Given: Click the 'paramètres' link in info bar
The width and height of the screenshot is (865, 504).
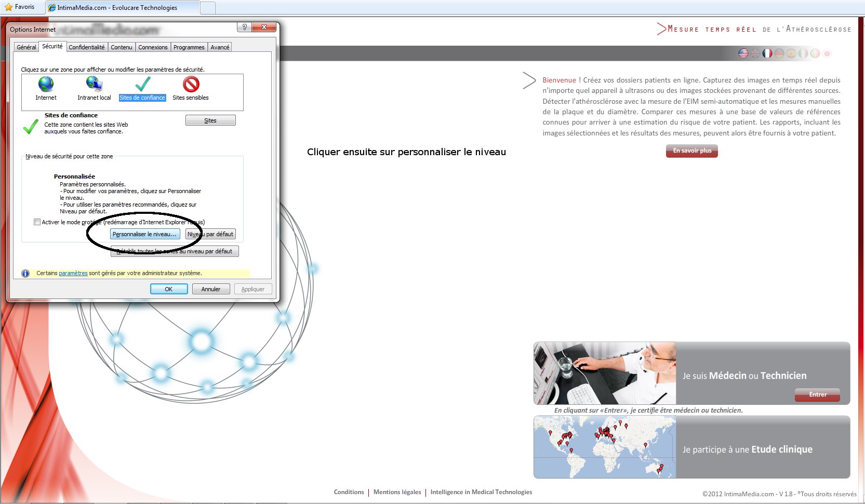Looking at the screenshot, I should (x=73, y=273).
